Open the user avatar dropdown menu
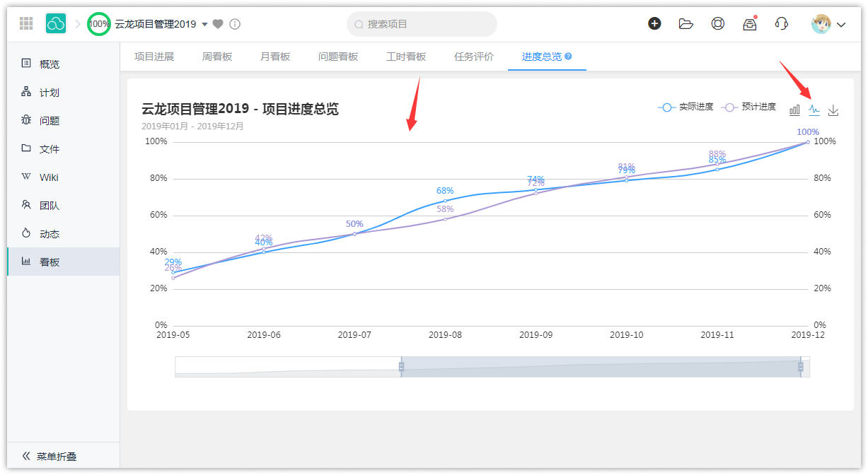The width and height of the screenshot is (868, 475). (x=828, y=24)
